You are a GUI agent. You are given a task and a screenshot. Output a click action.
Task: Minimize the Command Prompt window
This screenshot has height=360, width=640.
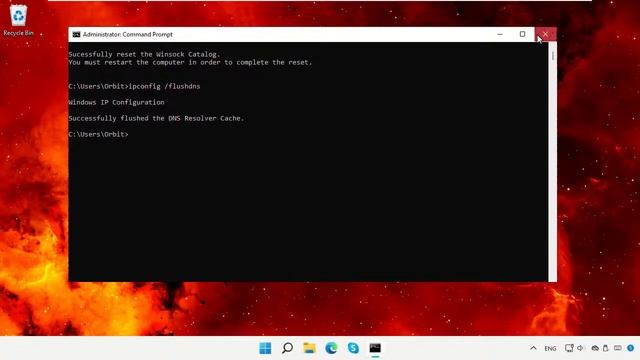pyautogui.click(x=500, y=34)
